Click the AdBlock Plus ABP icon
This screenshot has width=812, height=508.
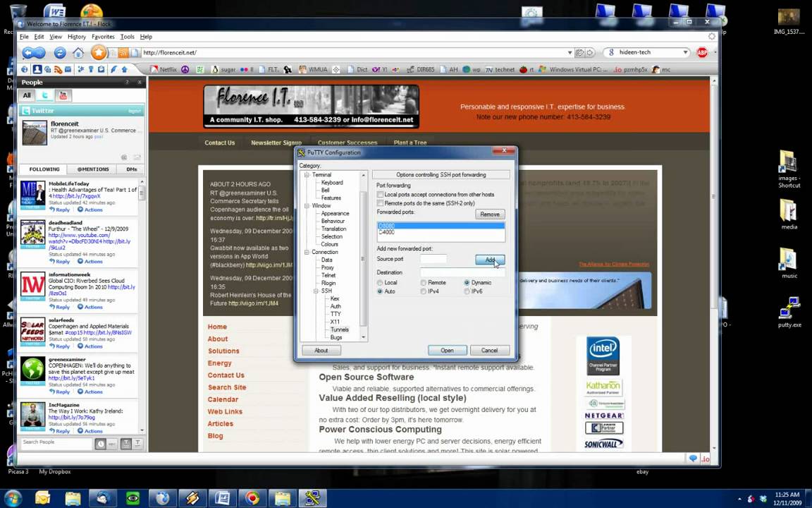click(x=702, y=52)
